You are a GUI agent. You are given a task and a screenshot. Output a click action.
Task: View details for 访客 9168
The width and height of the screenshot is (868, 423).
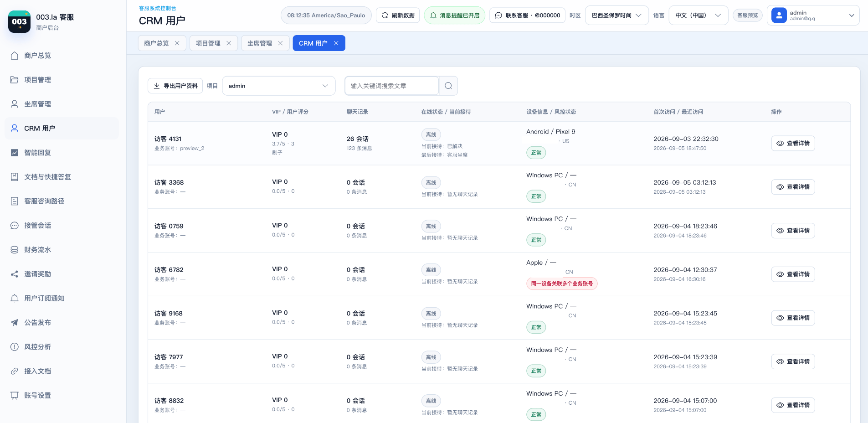pos(793,318)
